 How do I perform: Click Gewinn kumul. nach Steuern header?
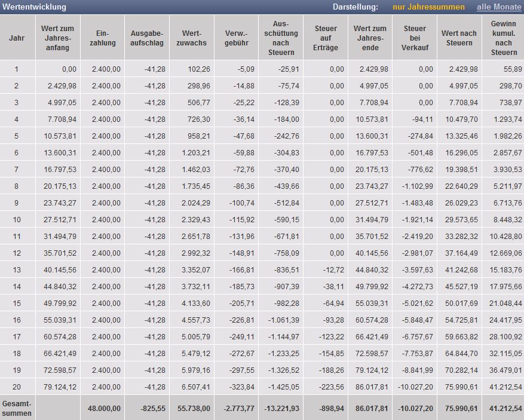point(504,38)
